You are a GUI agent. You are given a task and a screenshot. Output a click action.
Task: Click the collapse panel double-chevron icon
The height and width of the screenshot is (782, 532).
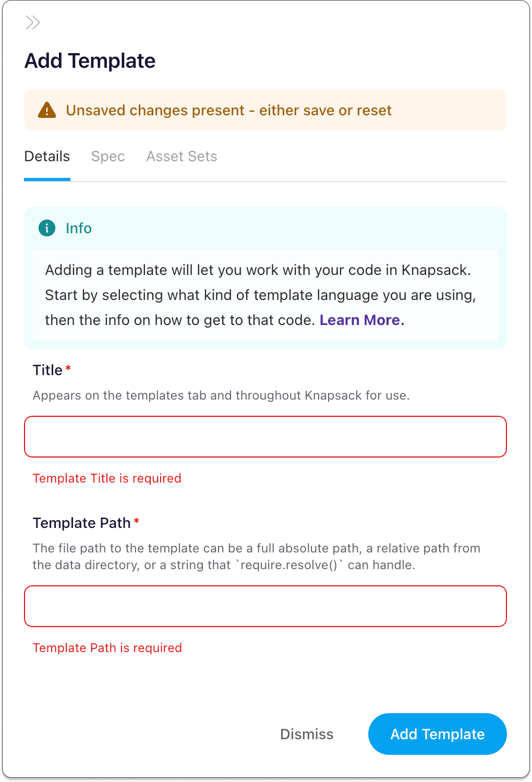click(x=33, y=22)
